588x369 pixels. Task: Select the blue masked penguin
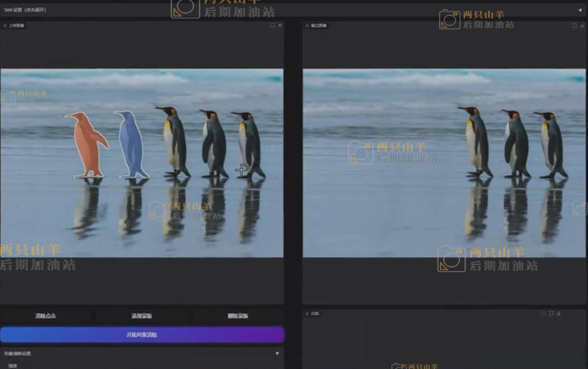pyautogui.click(x=131, y=144)
